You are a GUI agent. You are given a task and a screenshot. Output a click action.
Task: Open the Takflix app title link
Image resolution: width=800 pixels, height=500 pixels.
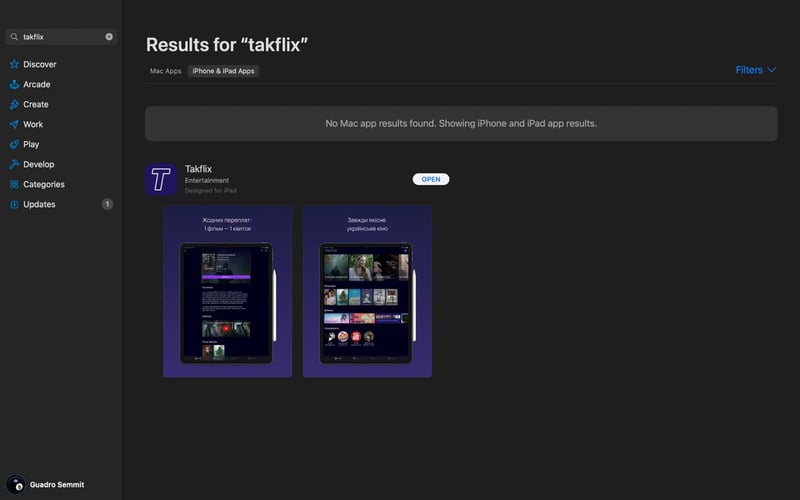point(198,169)
